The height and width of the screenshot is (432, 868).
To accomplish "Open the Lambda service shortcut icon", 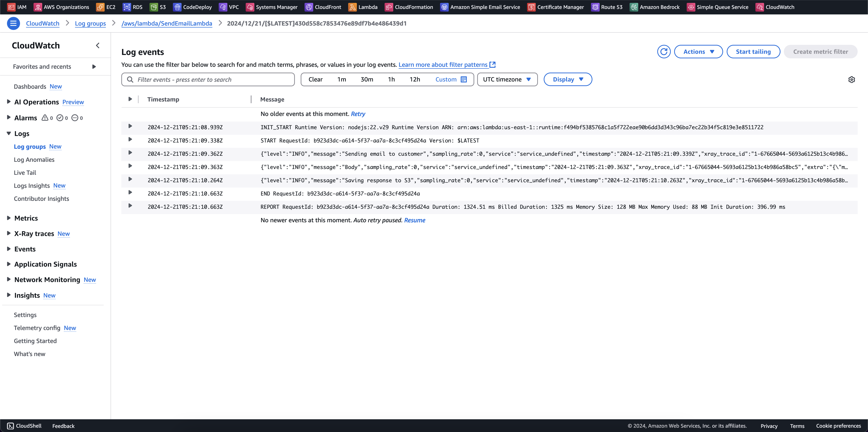I will tap(353, 7).
